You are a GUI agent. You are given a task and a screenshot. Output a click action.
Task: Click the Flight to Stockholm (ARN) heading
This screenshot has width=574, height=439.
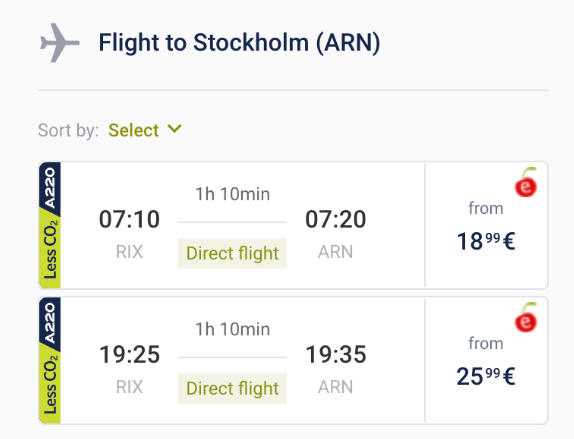click(x=239, y=43)
